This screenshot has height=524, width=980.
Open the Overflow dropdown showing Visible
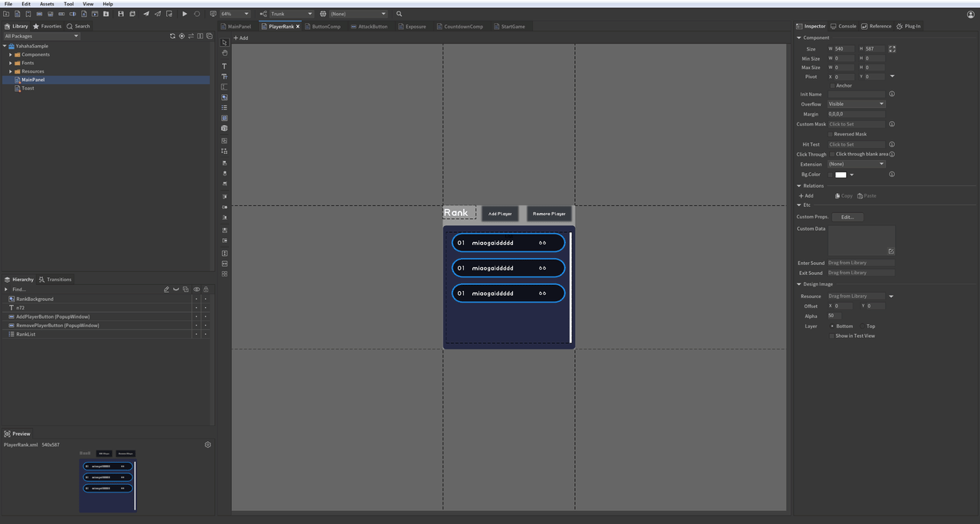856,104
